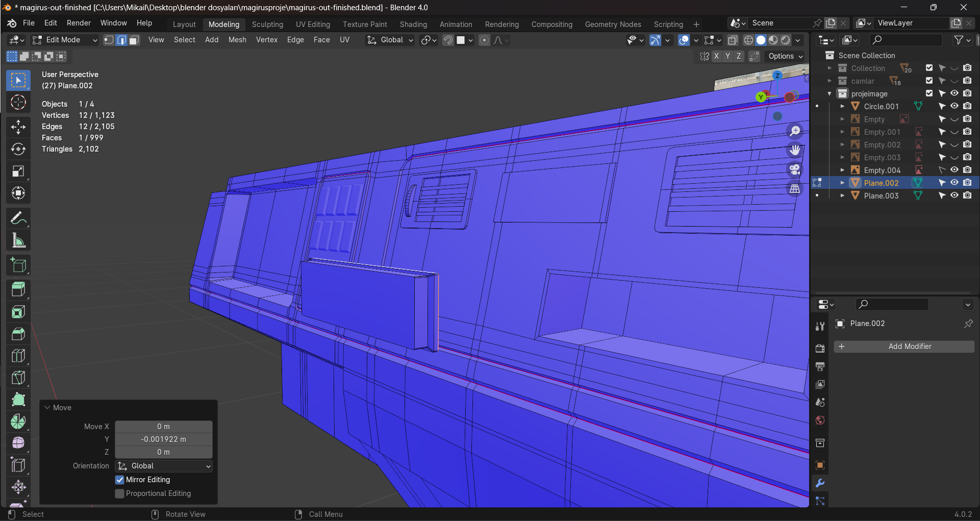Select the Move tool in toolbar
Screen dimensions: 980x521
[18, 127]
